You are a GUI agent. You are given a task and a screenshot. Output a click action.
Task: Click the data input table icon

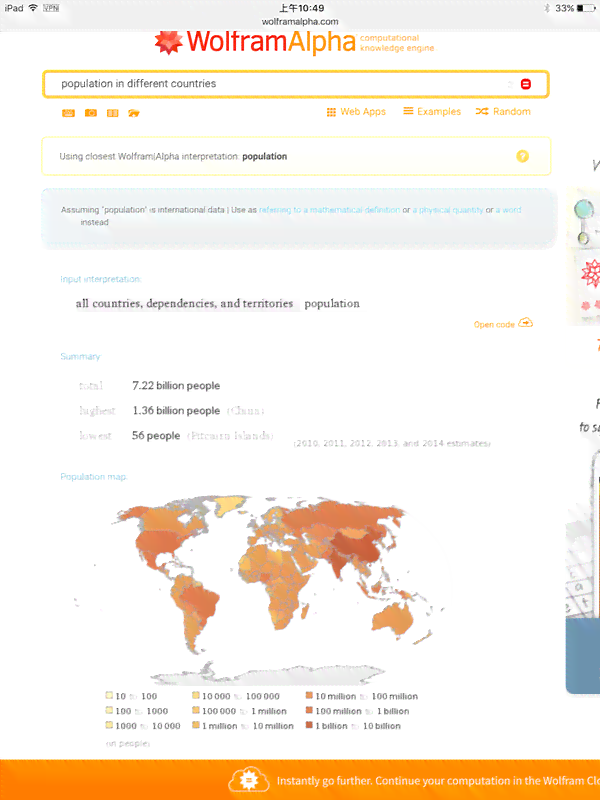113,113
